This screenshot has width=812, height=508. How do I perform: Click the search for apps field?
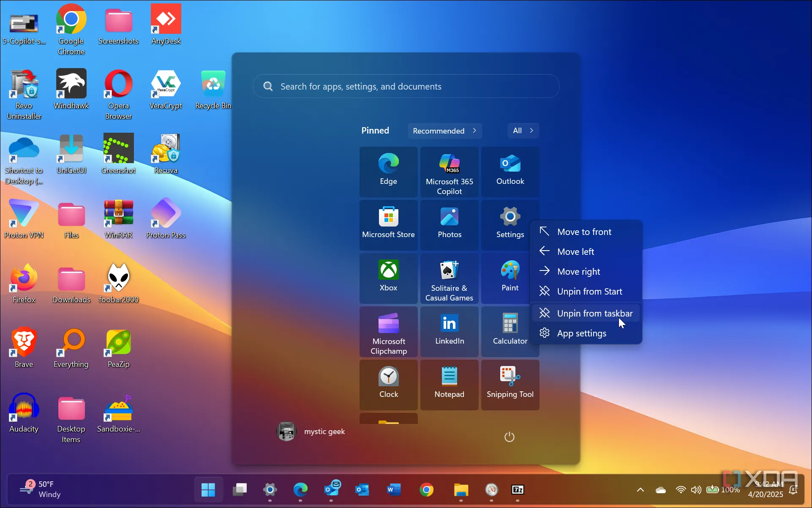[x=406, y=86]
